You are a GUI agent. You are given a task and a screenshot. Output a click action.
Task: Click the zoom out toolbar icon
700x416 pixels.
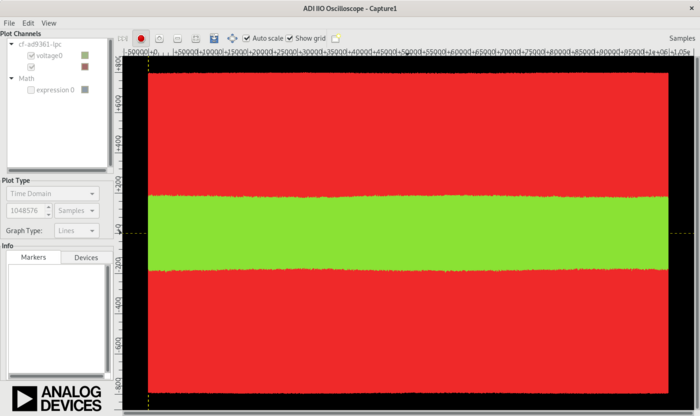tap(177, 39)
